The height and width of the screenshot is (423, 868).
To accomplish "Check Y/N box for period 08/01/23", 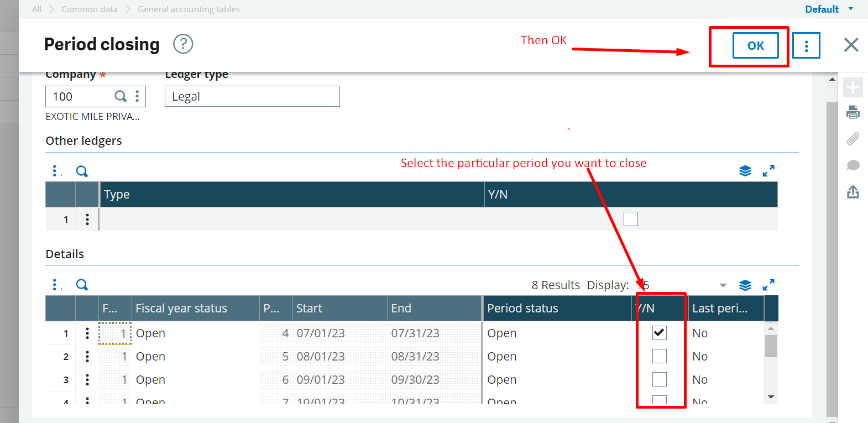I will click(x=659, y=356).
